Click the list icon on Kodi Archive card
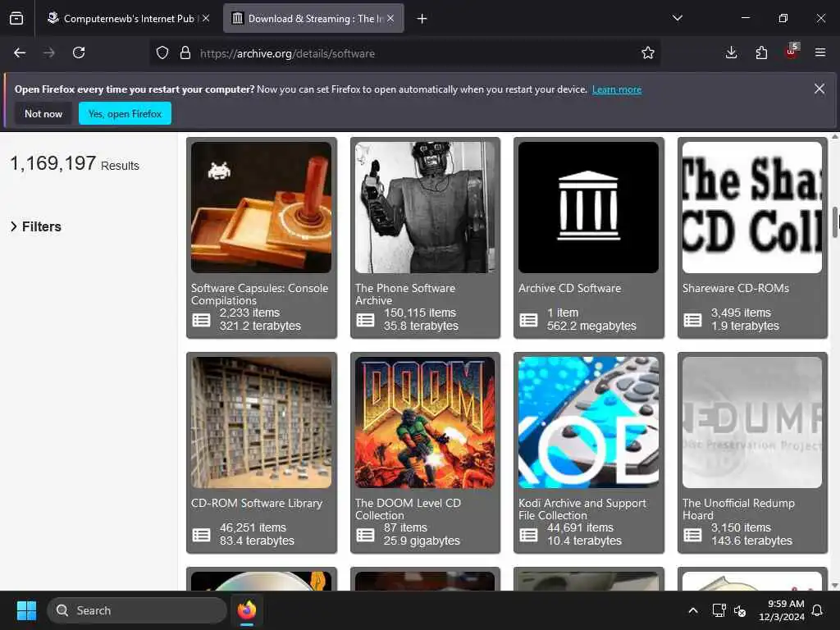840x630 pixels. 528,535
